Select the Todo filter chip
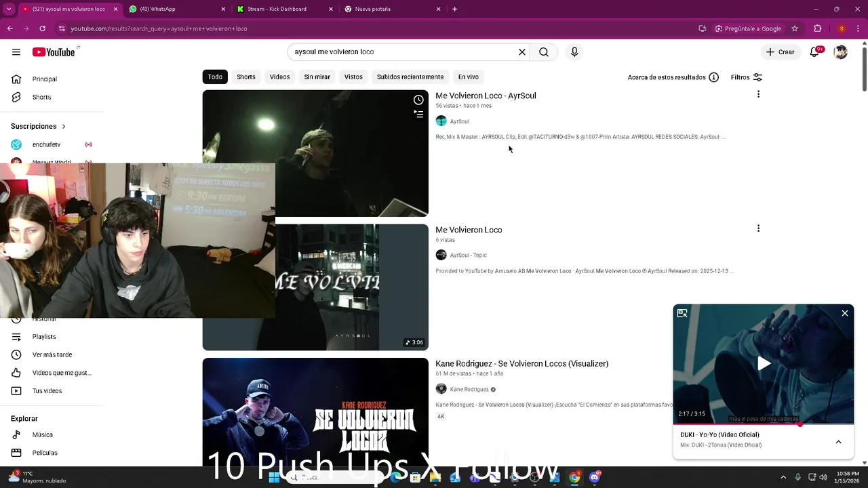Viewport: 868px width, 488px height. (x=215, y=77)
